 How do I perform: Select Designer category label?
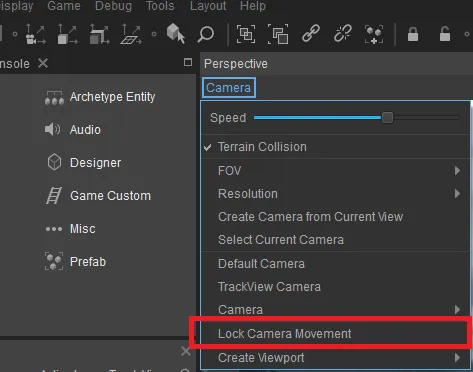pos(95,163)
